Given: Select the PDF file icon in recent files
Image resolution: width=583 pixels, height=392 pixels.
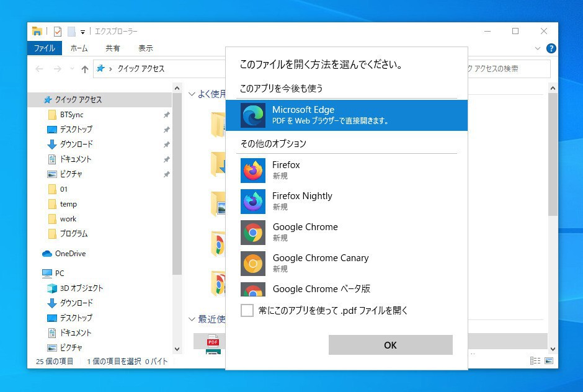Looking at the screenshot, I should [x=213, y=341].
